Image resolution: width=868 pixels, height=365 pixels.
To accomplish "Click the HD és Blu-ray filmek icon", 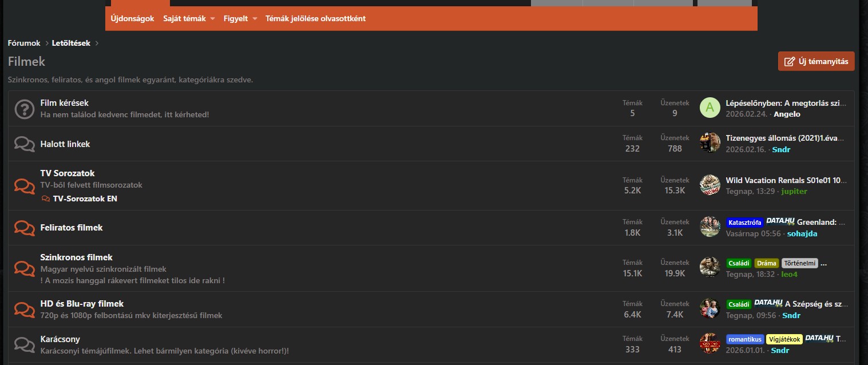I will click(x=24, y=310).
